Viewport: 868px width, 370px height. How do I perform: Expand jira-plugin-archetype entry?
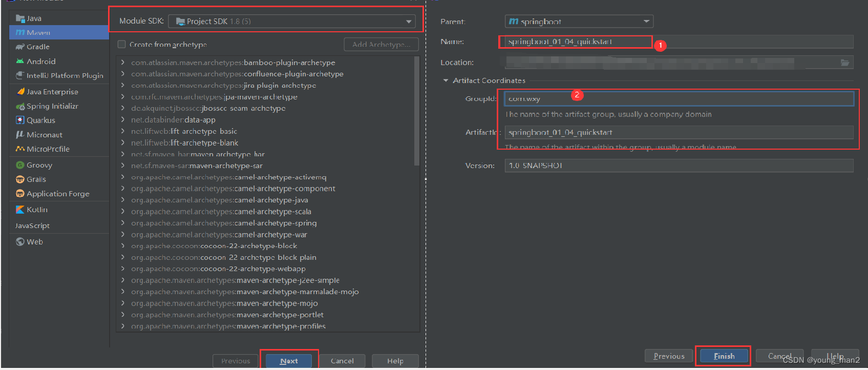click(123, 86)
